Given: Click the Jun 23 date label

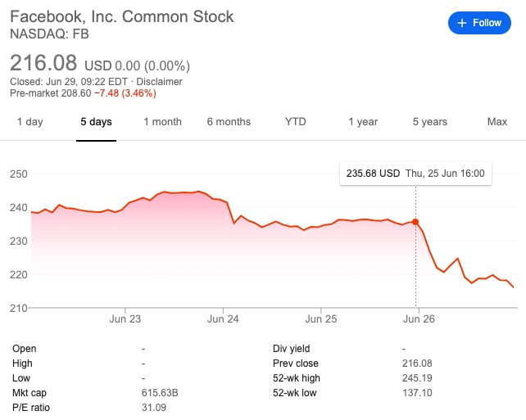Looking at the screenshot, I should 125,318.
